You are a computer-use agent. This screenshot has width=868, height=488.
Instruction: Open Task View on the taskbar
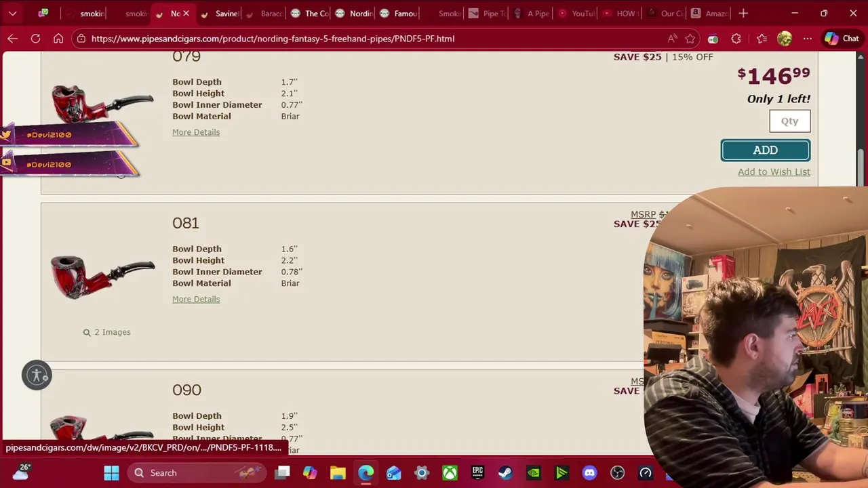pos(283,472)
